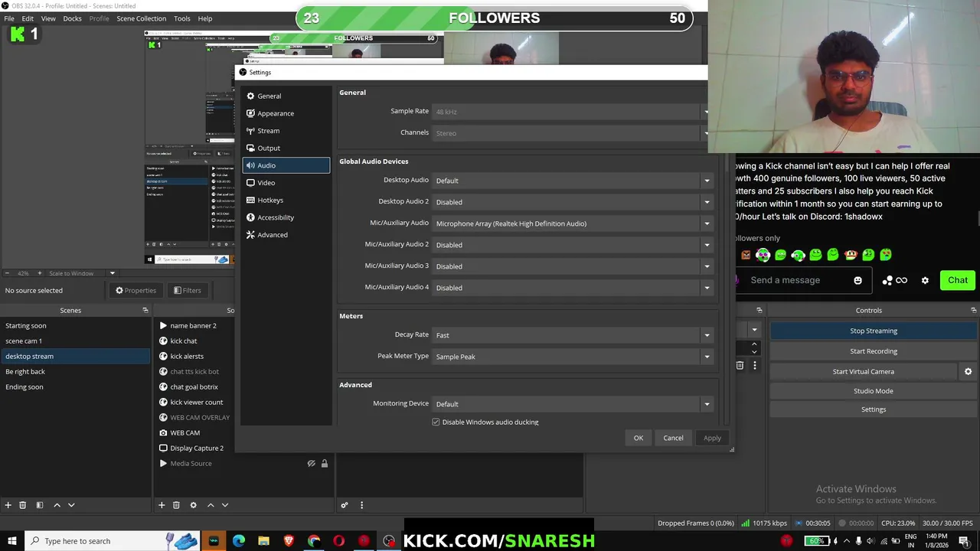The image size is (980, 551).
Task: Add a new scene with plus icon
Action: coord(8,505)
